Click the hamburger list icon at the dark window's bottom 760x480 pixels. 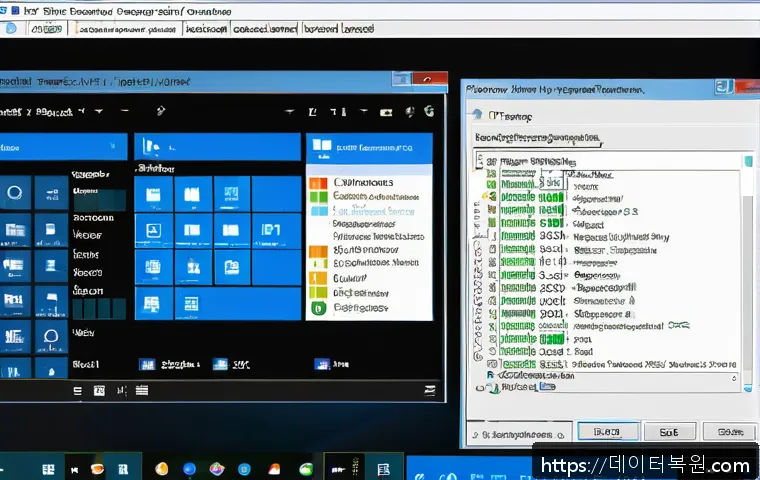pos(141,390)
